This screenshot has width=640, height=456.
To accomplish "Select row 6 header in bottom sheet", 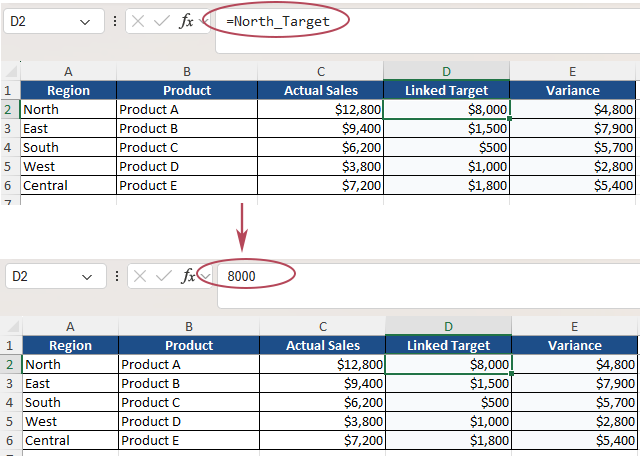I will tap(10, 440).
